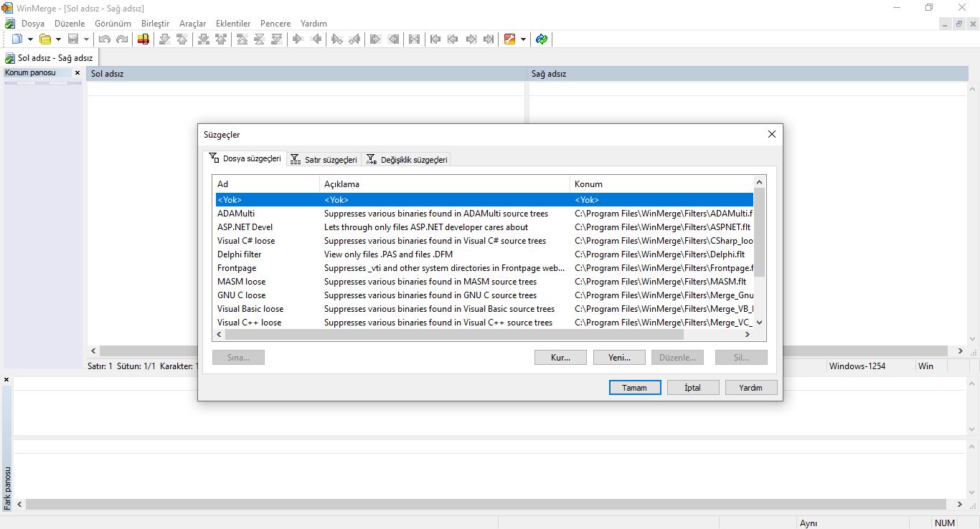Select the MASM loose filter row
Viewport: 980px width, 529px height.
(484, 282)
